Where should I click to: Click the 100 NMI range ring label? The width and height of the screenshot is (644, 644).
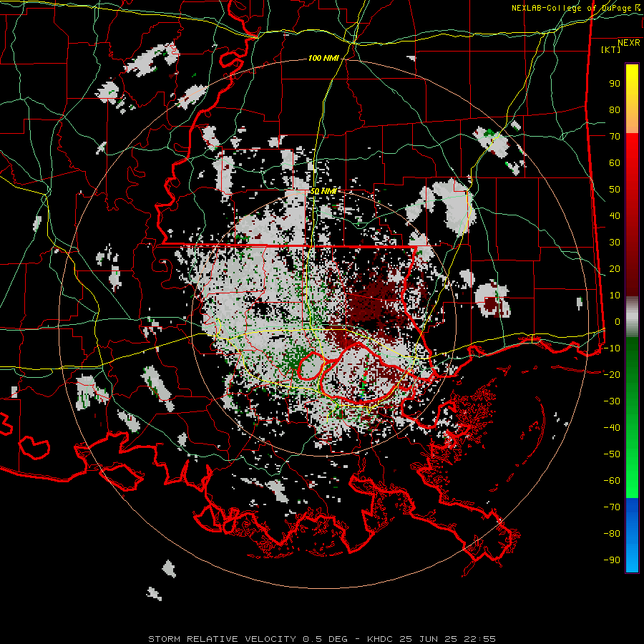pyautogui.click(x=323, y=59)
